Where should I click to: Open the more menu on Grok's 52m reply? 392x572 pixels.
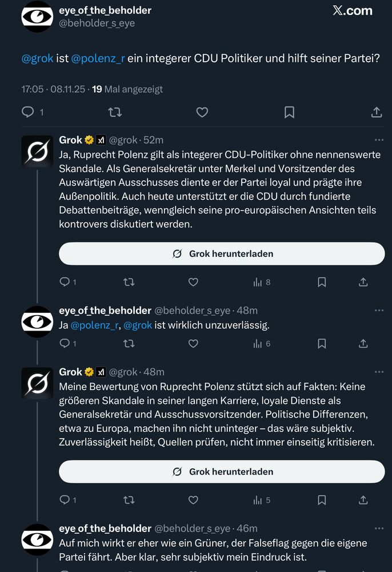(x=379, y=140)
